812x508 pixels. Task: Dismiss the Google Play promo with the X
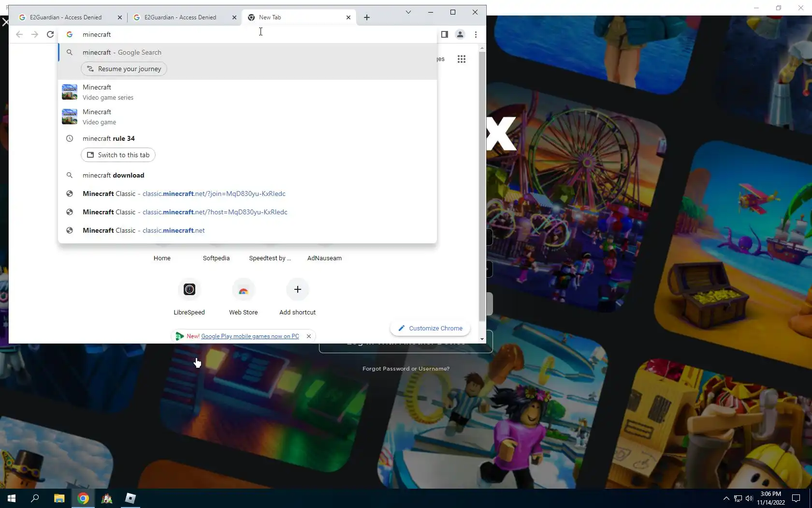click(309, 336)
